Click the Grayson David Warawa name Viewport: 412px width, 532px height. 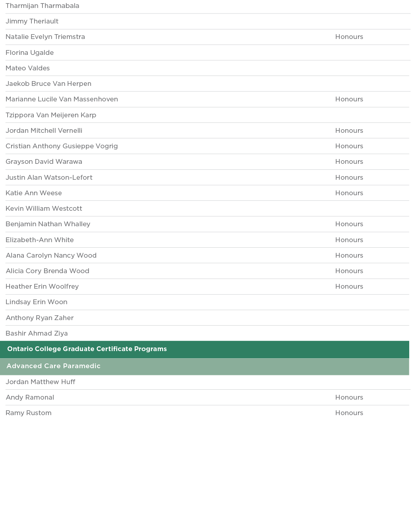pos(44,162)
